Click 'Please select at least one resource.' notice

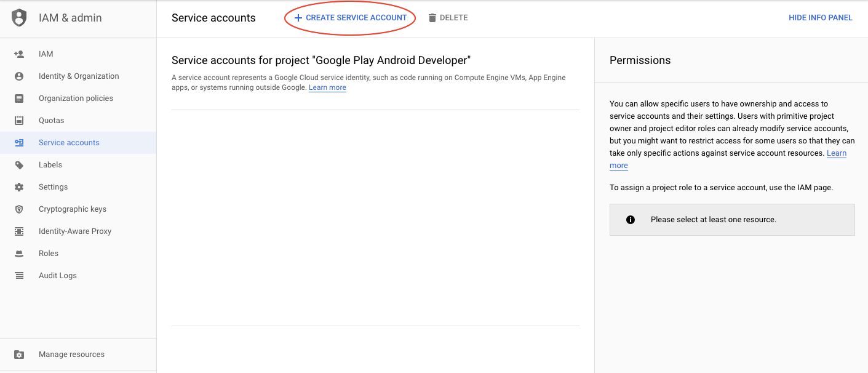(x=732, y=220)
